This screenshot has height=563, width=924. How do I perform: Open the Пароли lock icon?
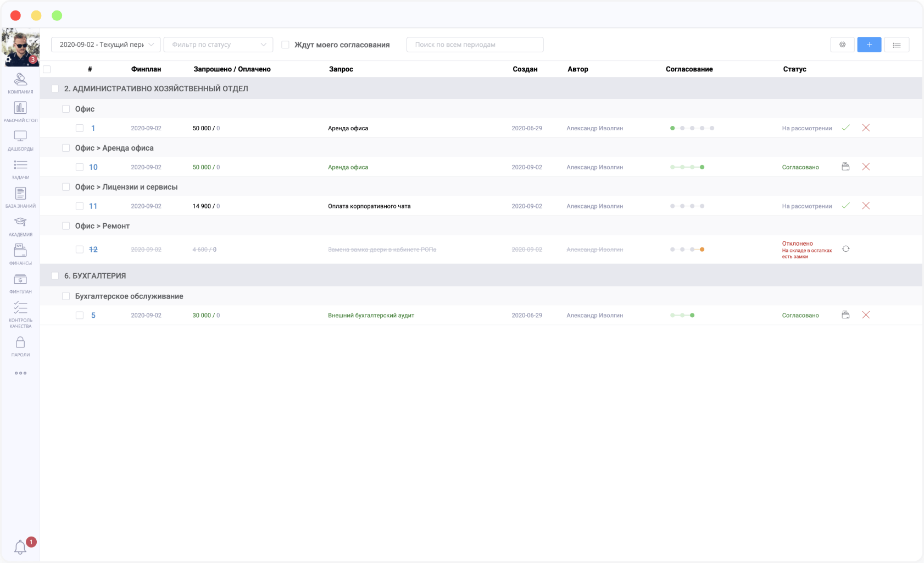coord(20,346)
